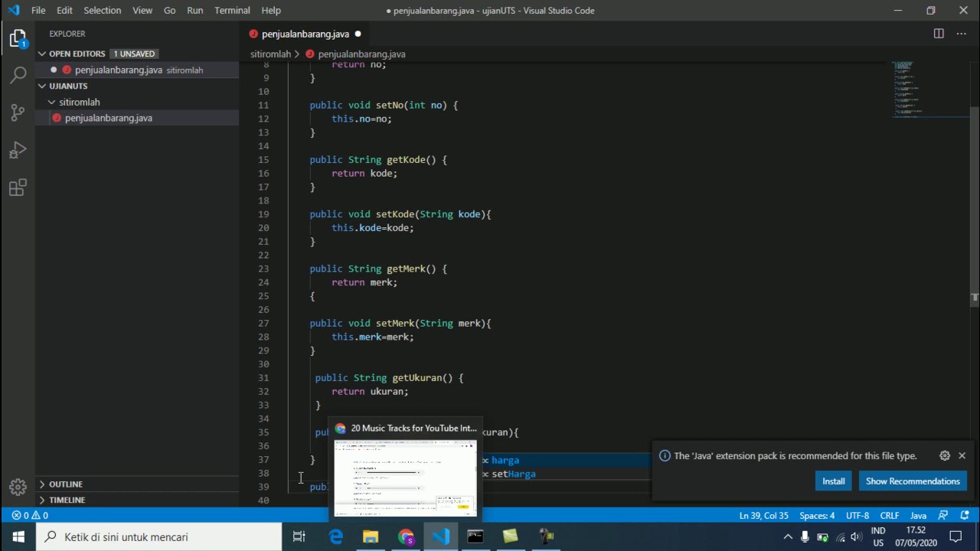Click the Windows Start button
This screenshot has height=551, width=980.
click(x=18, y=536)
